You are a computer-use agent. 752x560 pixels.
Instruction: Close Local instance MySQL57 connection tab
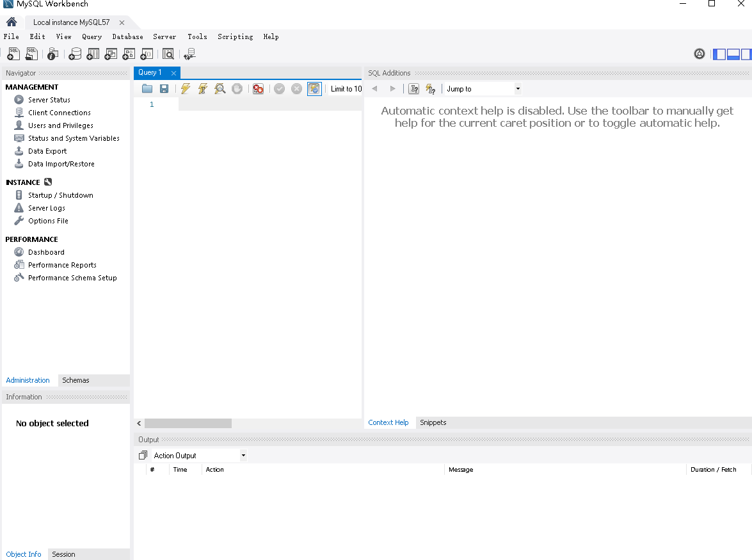point(122,22)
